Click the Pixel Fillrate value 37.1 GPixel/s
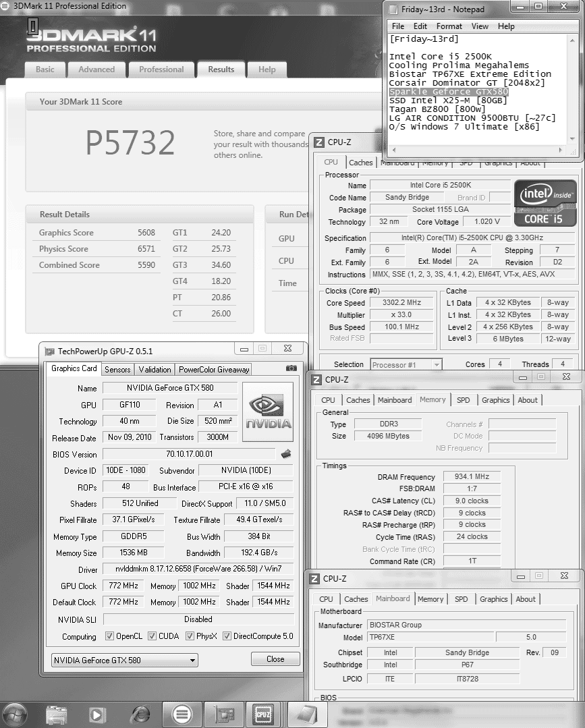Viewport: 585px width, 728px height. pyautogui.click(x=133, y=520)
